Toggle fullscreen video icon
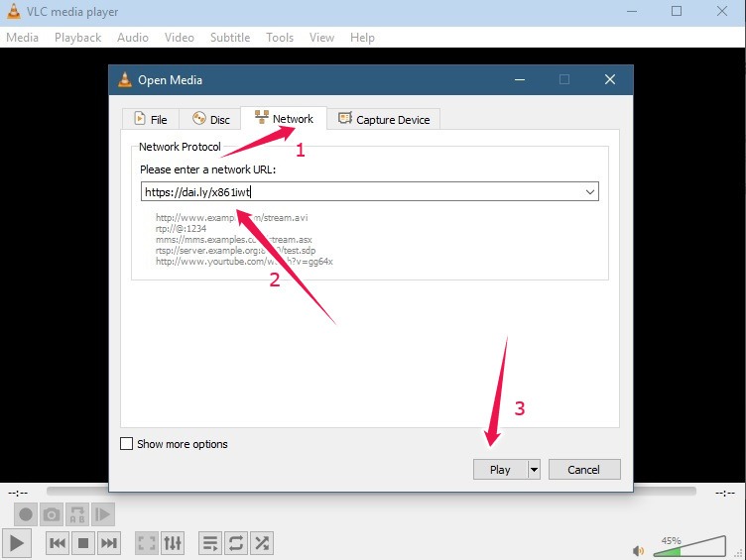746x560 pixels. pyautogui.click(x=147, y=543)
